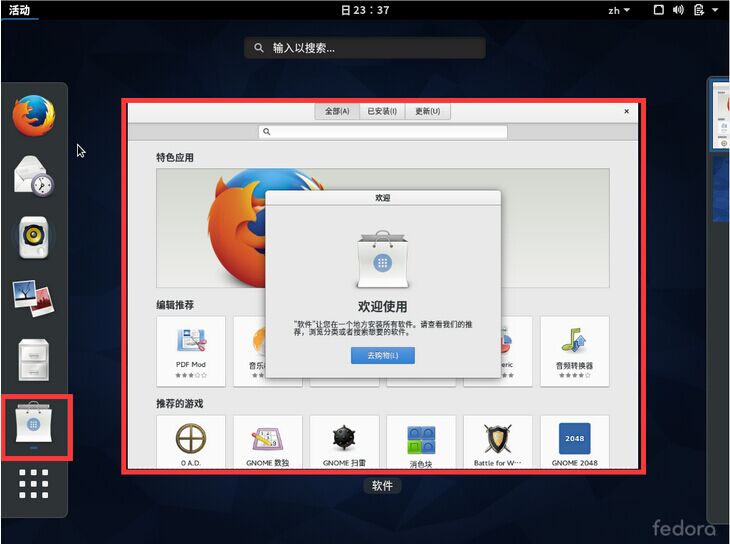Screen dimensions: 730x544
Task: Open Battle for Wesnoth game tile
Action: [x=498, y=442]
